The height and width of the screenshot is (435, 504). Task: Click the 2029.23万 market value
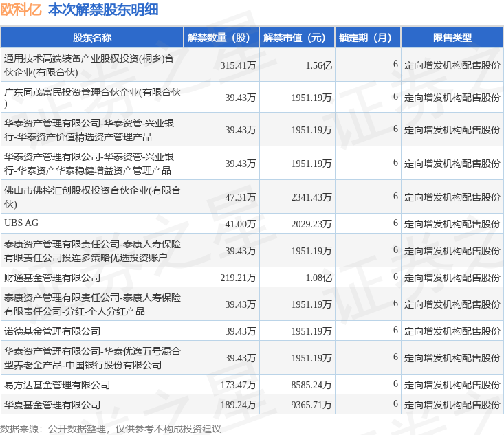click(311, 224)
